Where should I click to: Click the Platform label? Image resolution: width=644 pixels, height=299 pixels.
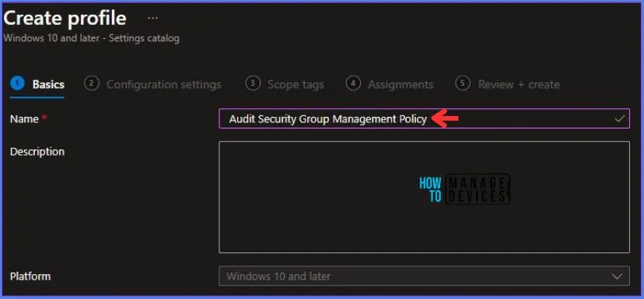30,276
